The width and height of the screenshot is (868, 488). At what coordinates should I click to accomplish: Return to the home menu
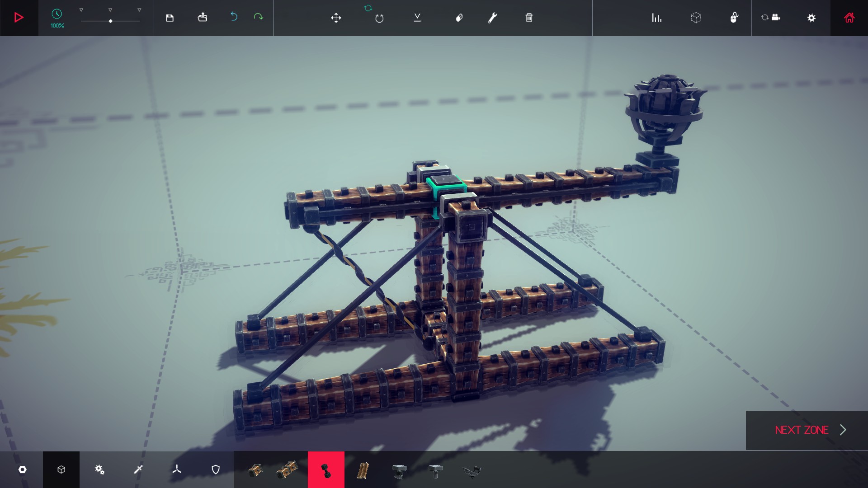849,18
